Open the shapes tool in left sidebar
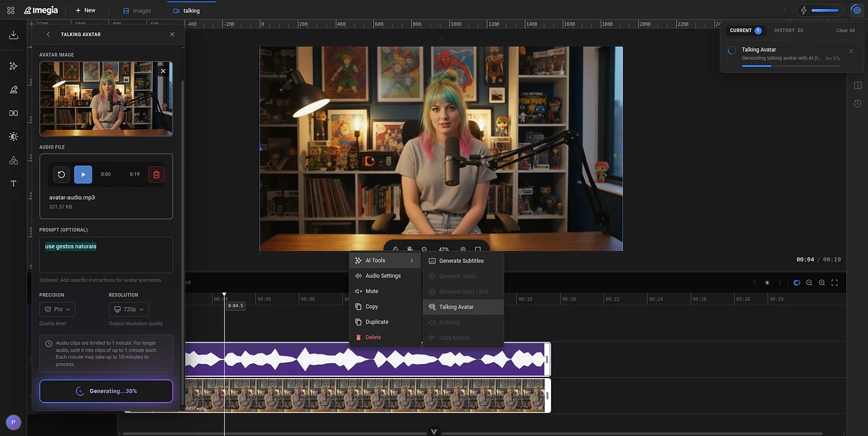 pos(14,160)
